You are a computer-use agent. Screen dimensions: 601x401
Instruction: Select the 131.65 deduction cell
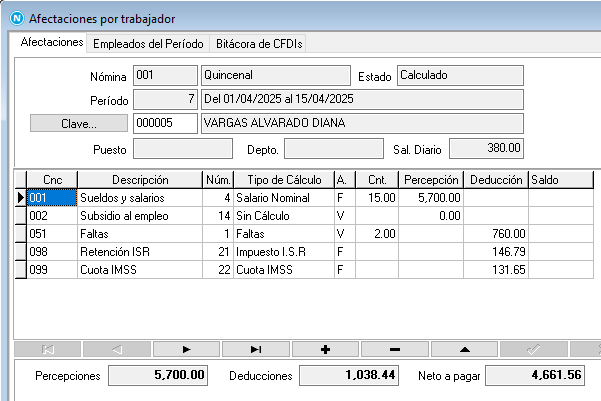pos(496,270)
